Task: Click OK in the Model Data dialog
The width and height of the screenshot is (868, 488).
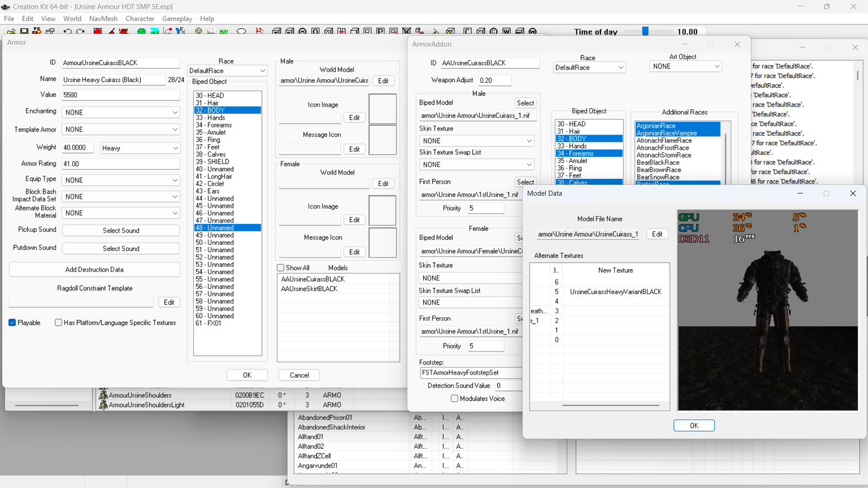Action: tap(693, 426)
